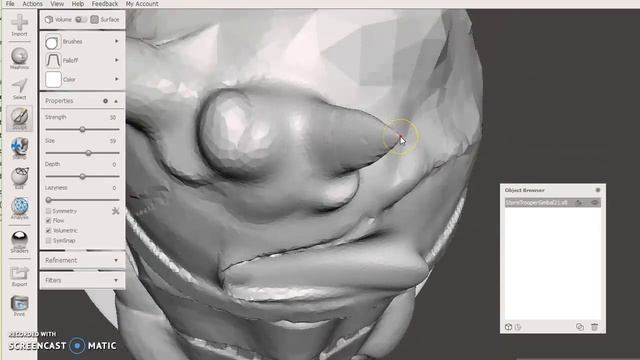Select the object row in Object Browser

click(553, 202)
